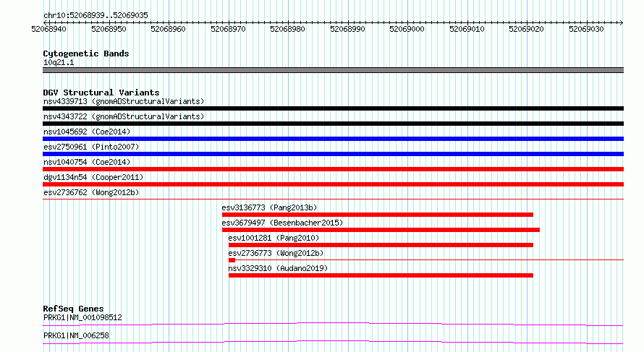Click the red bar under nsv3329310
Screen dimensions: 644x352
381,275
